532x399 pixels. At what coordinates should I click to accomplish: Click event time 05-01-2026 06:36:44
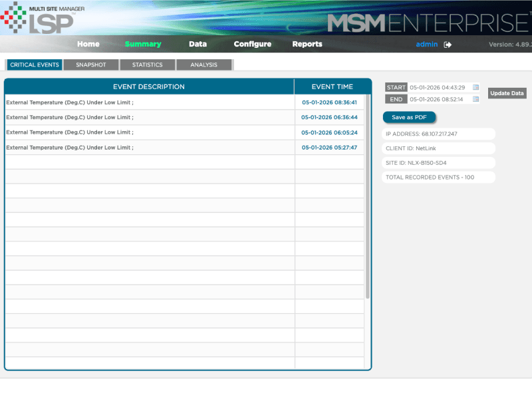[x=329, y=118]
